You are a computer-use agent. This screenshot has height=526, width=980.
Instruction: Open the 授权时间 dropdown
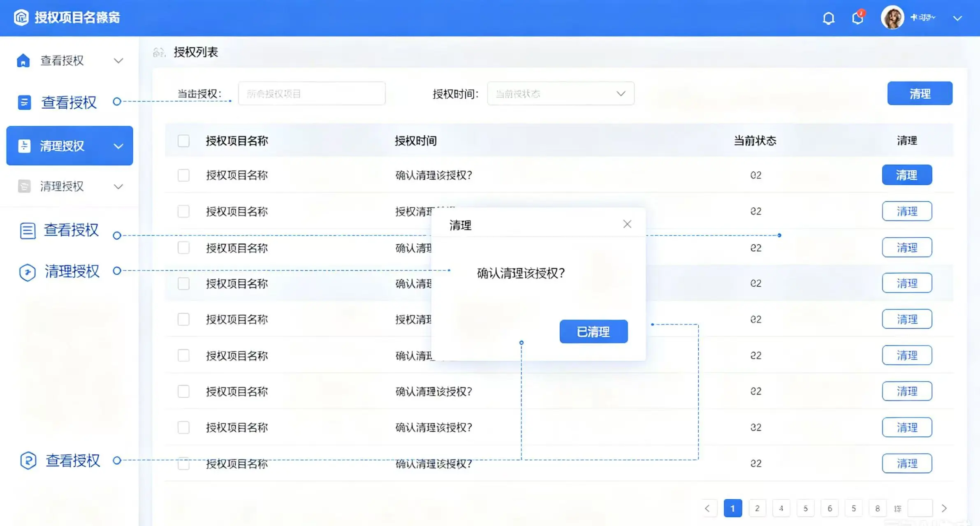click(x=561, y=93)
